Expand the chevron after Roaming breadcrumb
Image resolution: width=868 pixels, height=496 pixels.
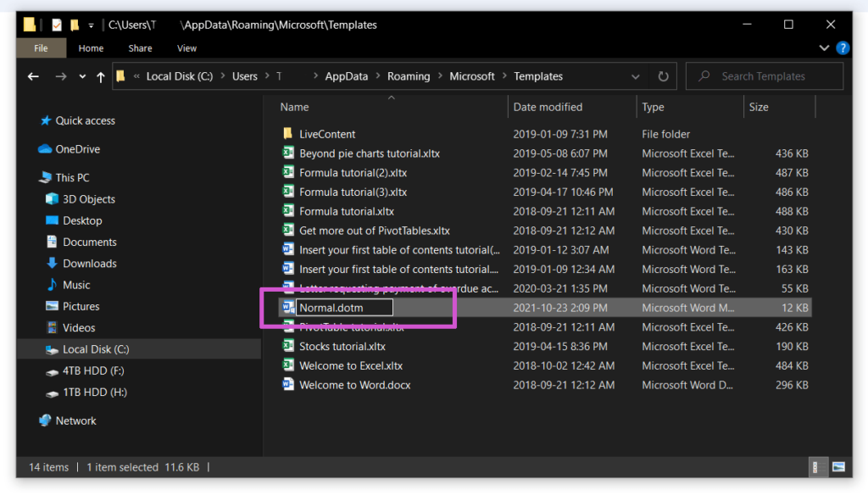click(x=440, y=76)
